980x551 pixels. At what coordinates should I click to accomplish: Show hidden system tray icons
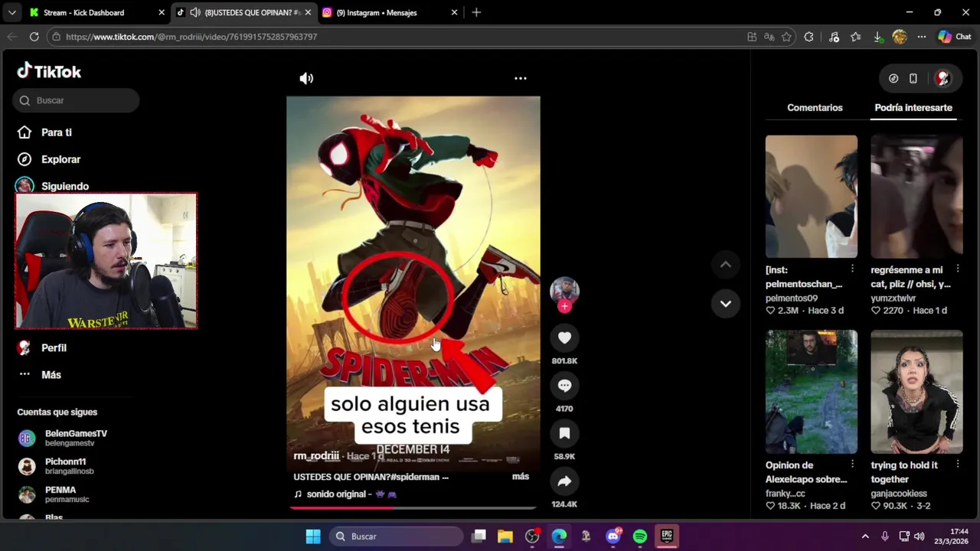coord(865,536)
